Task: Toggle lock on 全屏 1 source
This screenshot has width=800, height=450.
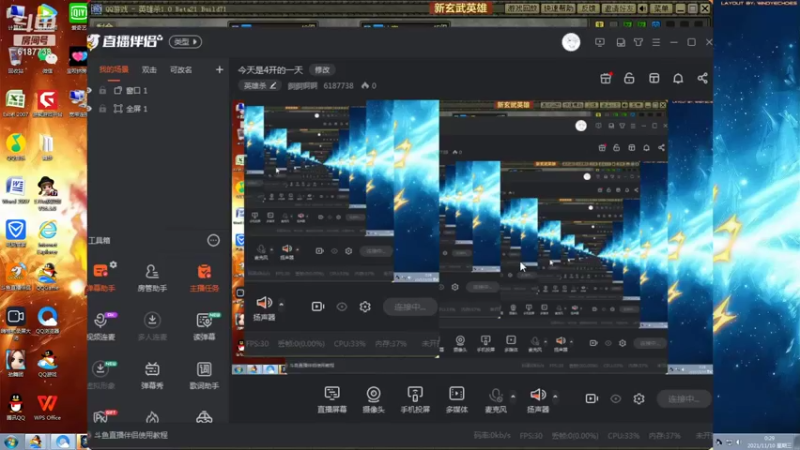Action: pos(103,109)
